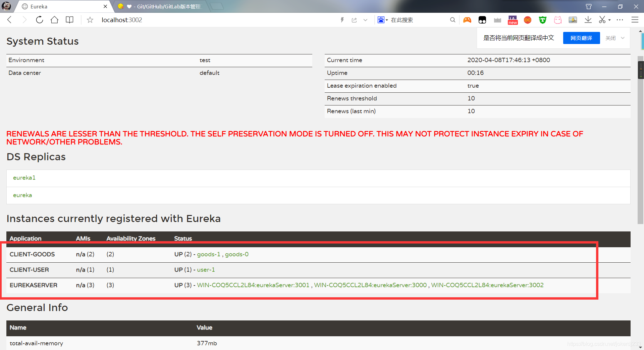The height and width of the screenshot is (350, 644).
Task: Select the CLIENT-USER application cell
Action: pyautogui.click(x=29, y=270)
